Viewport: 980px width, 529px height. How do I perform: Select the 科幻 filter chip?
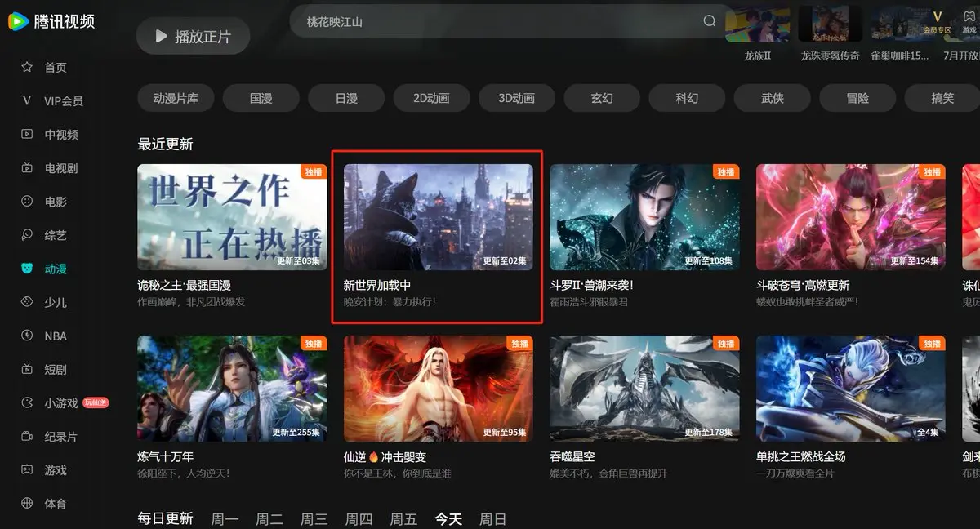tap(687, 98)
